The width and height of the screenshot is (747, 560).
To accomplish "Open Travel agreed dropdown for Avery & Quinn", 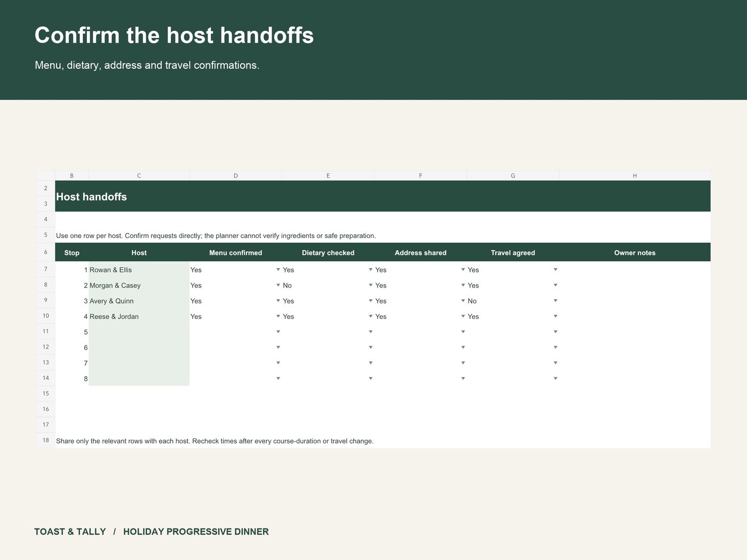I will point(555,301).
